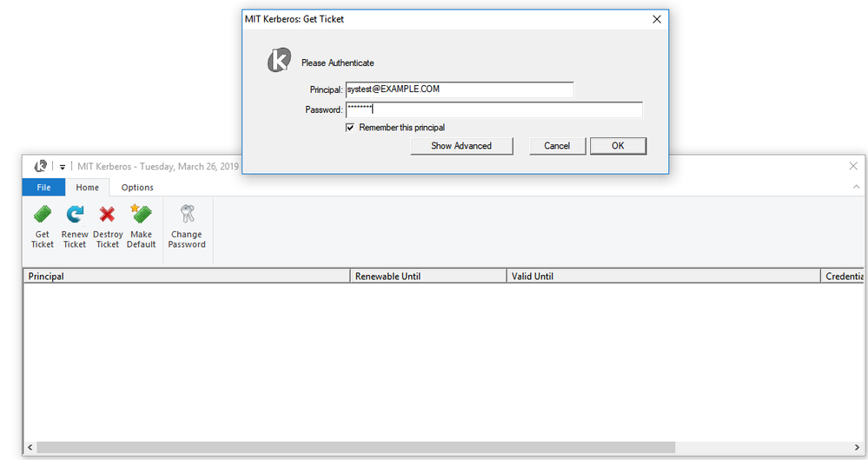Click the Renewable Until column header
The width and height of the screenshot is (868, 460).
[428, 276]
